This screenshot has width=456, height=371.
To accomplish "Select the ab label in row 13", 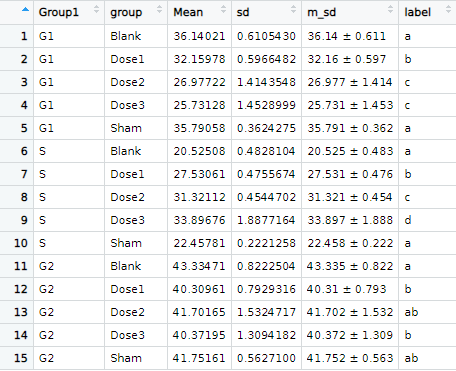I will (x=411, y=312).
